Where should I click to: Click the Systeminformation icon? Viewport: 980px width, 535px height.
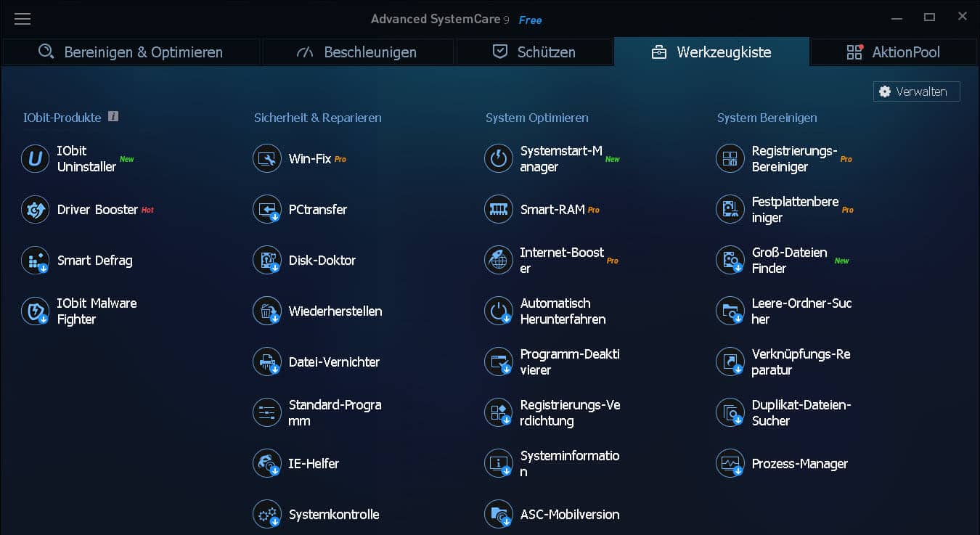pyautogui.click(x=498, y=463)
